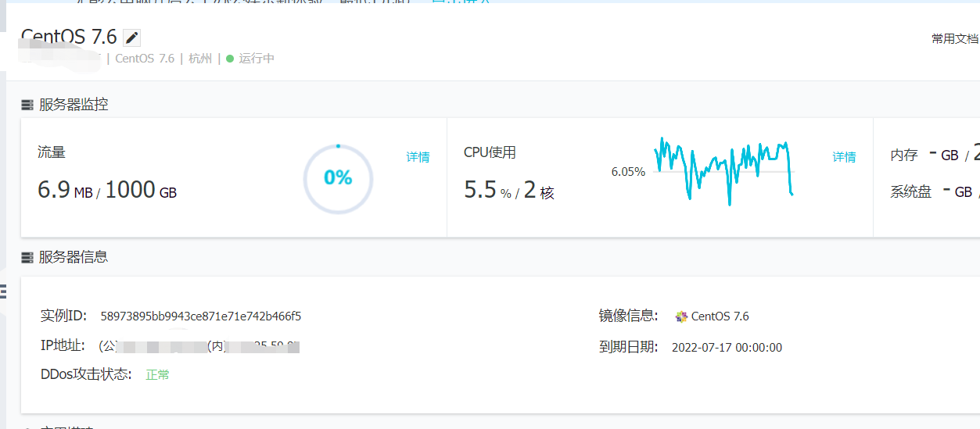Open 详情 for 流量 usage
Image resolution: width=980 pixels, height=429 pixels.
[x=418, y=157]
